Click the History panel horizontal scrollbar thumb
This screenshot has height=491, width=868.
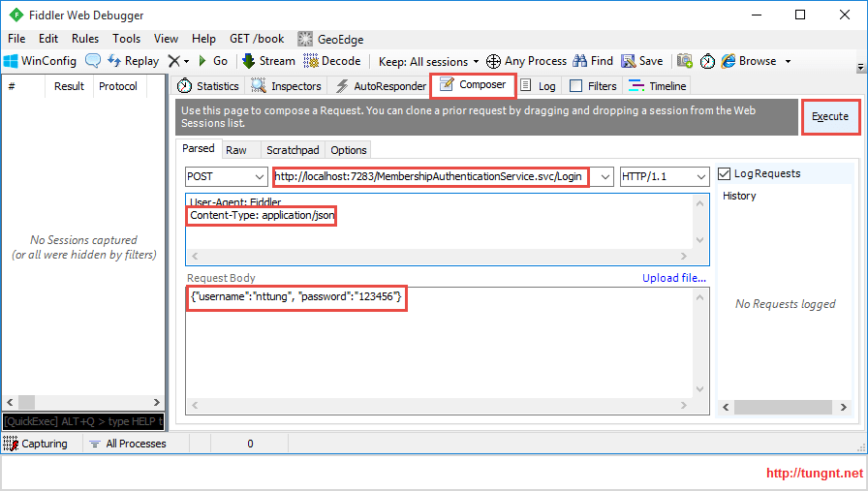tap(783, 407)
